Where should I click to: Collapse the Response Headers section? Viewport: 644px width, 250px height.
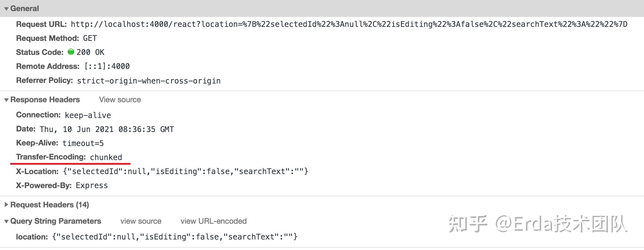(6, 100)
